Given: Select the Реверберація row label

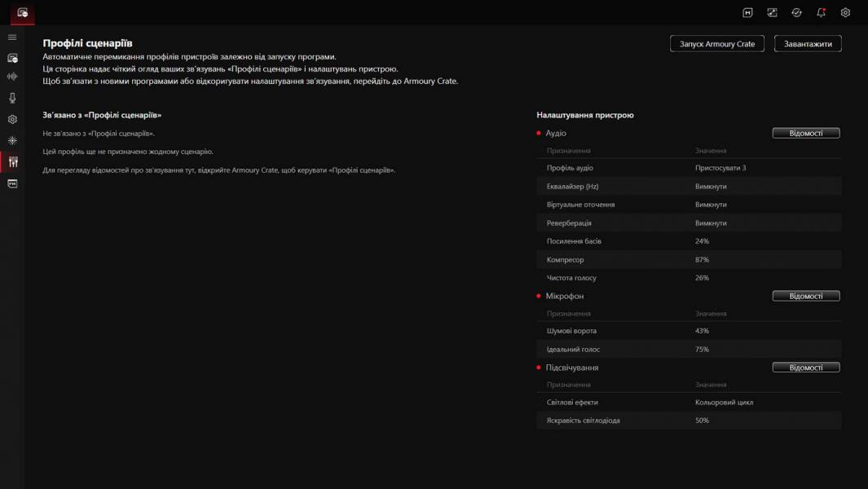Looking at the screenshot, I should pyautogui.click(x=569, y=222).
